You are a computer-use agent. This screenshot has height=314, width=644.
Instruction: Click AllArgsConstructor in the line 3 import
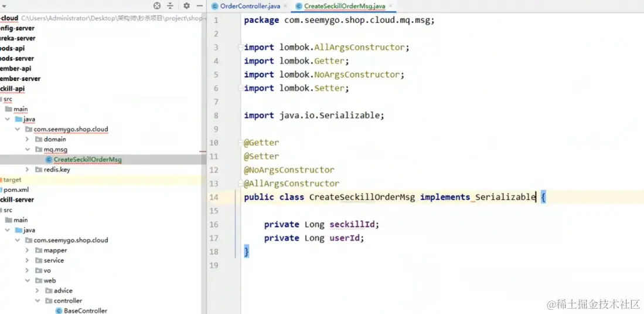pyautogui.click(x=360, y=48)
